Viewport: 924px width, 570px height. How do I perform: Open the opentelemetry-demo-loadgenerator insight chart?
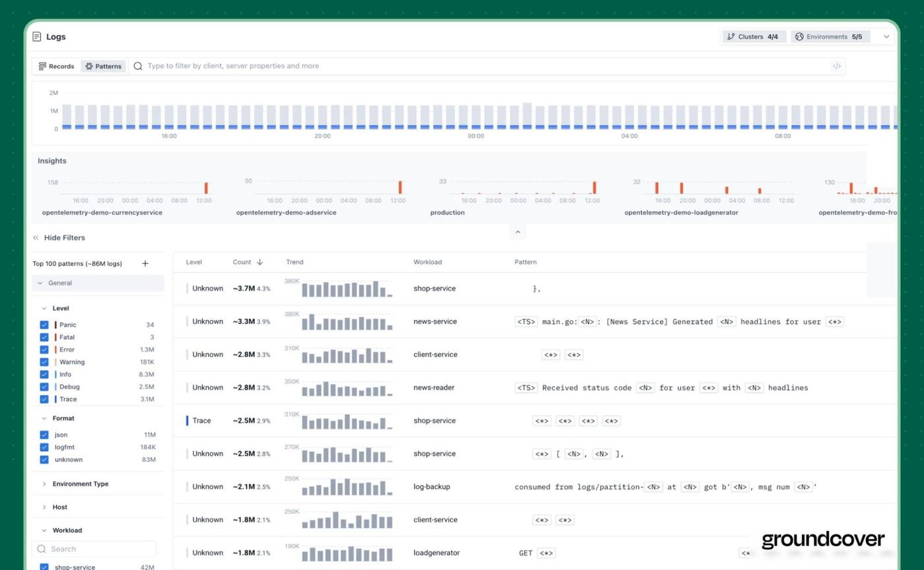pyautogui.click(x=711, y=196)
